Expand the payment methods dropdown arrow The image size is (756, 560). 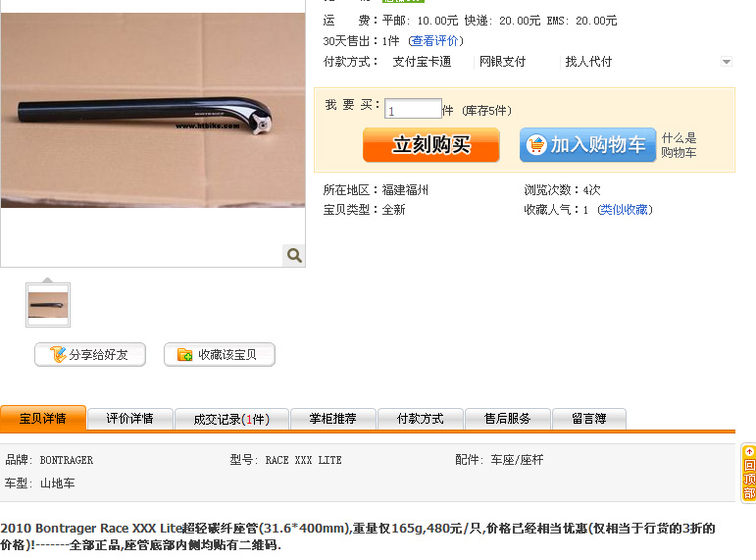pos(727,62)
